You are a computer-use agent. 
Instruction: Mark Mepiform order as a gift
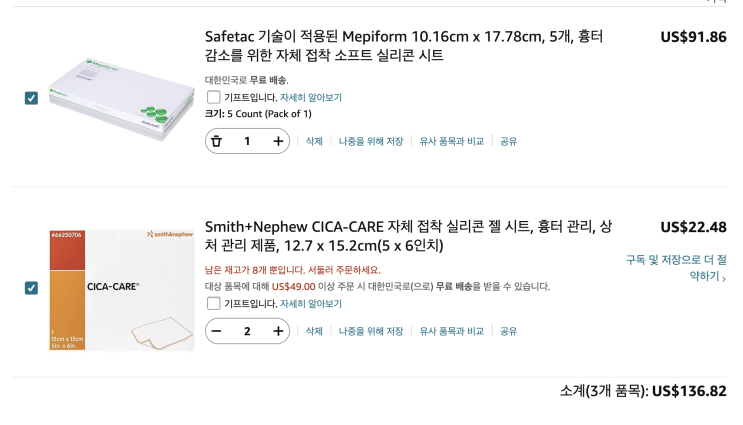tap(213, 97)
